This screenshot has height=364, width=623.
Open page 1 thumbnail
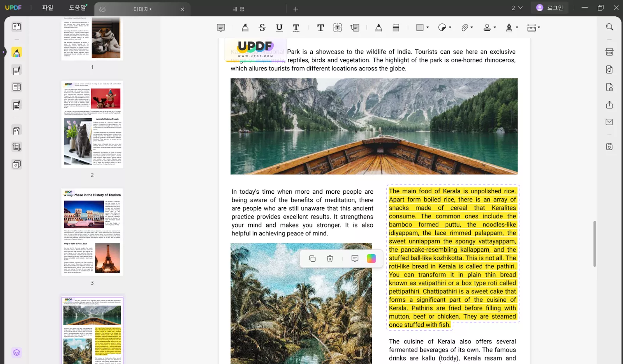(92, 38)
